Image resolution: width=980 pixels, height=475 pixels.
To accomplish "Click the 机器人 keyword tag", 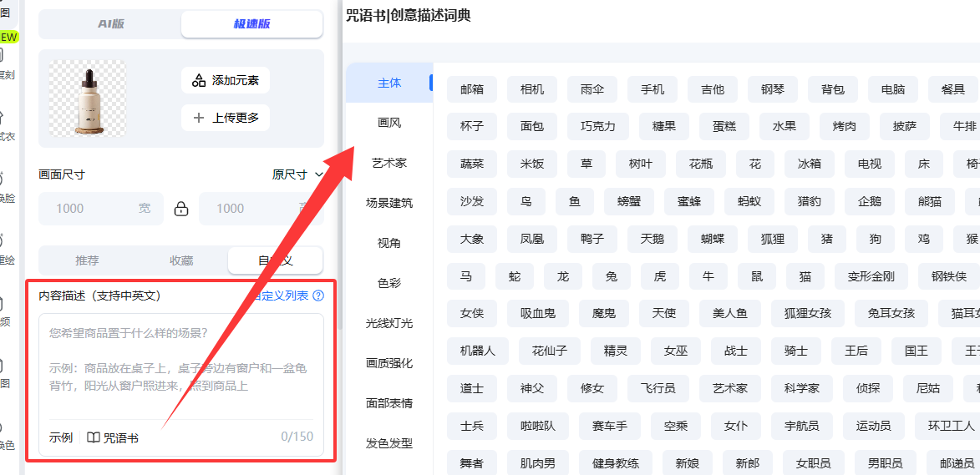I will tap(478, 351).
